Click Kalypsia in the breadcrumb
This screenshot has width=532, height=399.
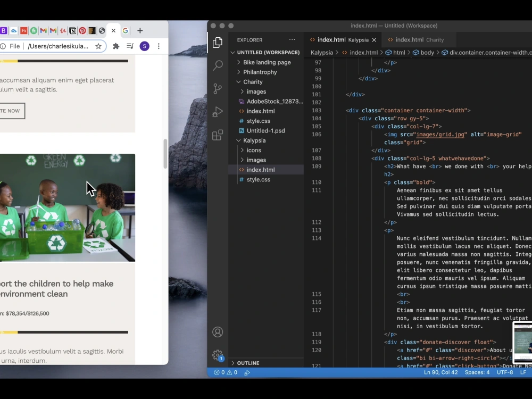point(322,53)
